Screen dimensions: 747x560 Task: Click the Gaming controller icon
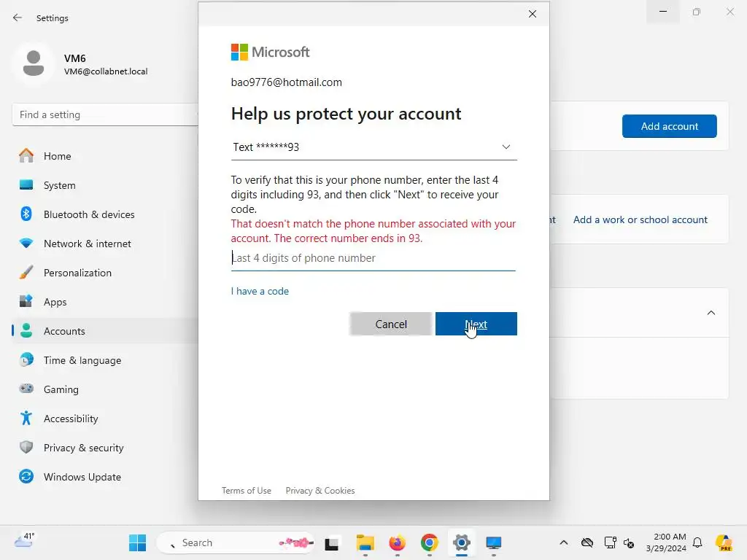click(x=26, y=389)
